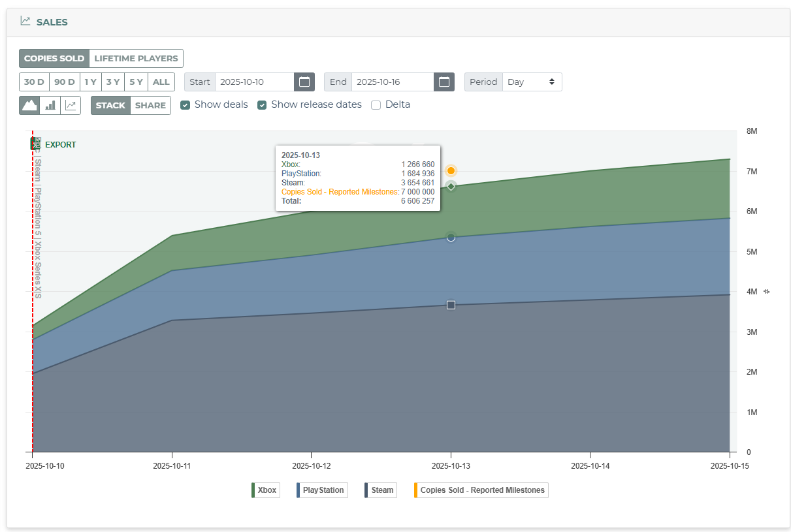Uncheck the Show release dates checkbox

(x=262, y=104)
